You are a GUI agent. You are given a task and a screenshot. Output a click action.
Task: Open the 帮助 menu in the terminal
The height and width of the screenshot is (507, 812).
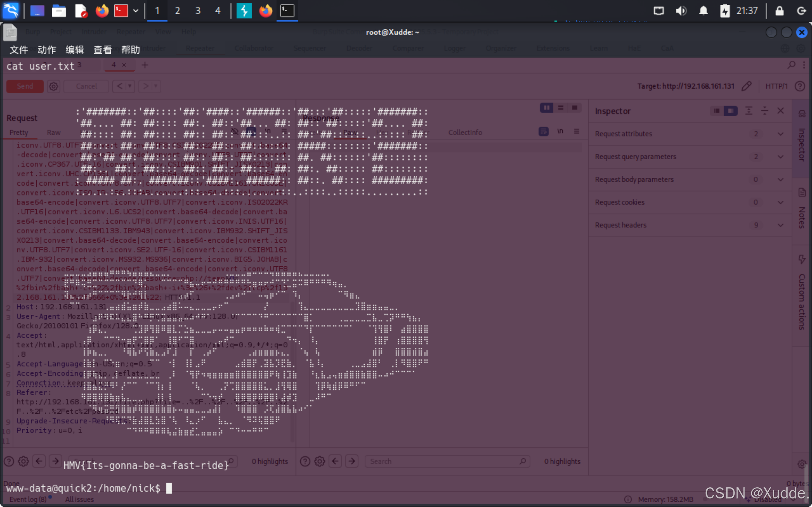(x=130, y=50)
